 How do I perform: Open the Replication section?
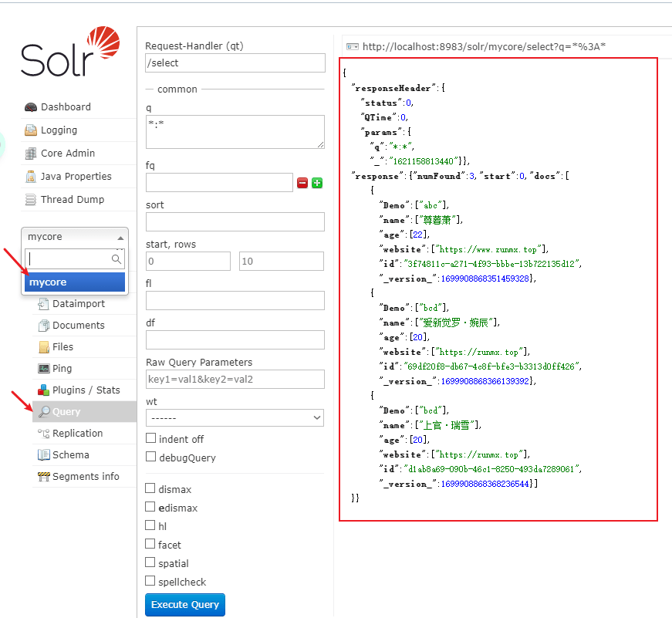[x=78, y=434]
